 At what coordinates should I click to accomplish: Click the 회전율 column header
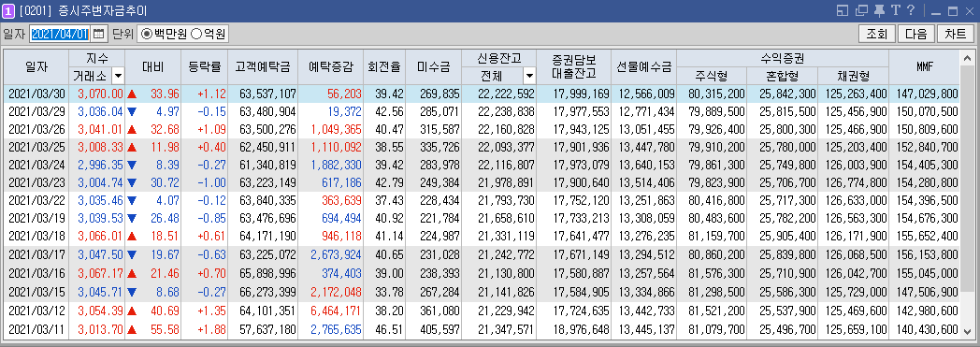click(384, 66)
